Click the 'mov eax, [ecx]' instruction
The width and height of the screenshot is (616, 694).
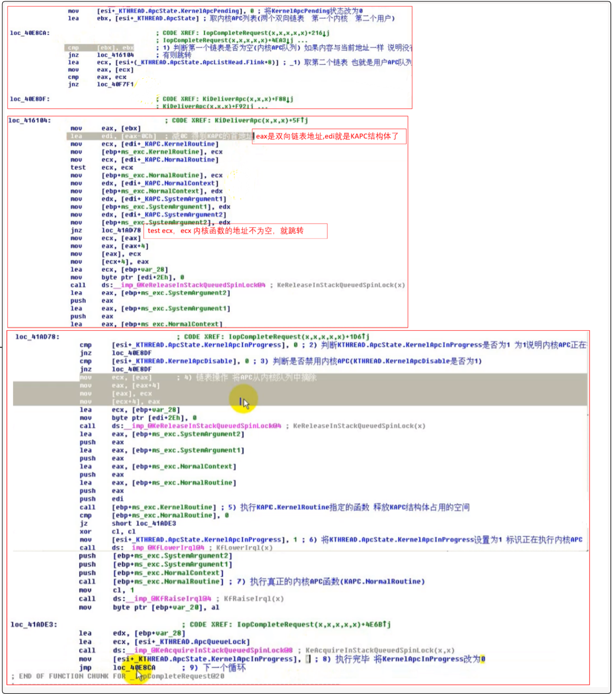[x=101, y=70]
